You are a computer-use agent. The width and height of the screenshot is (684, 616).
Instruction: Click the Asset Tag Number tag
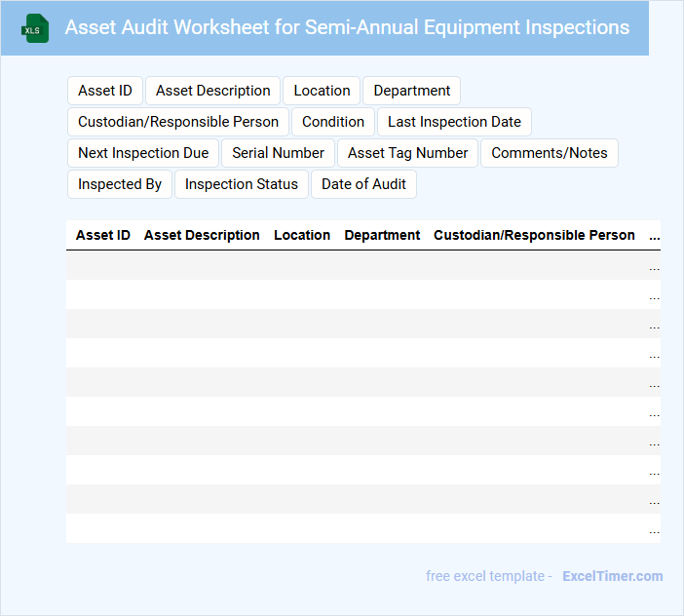coord(408,153)
